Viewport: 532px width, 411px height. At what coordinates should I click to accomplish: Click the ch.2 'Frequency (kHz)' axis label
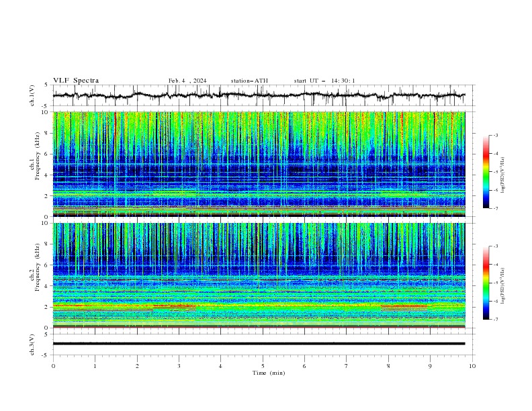point(37,267)
